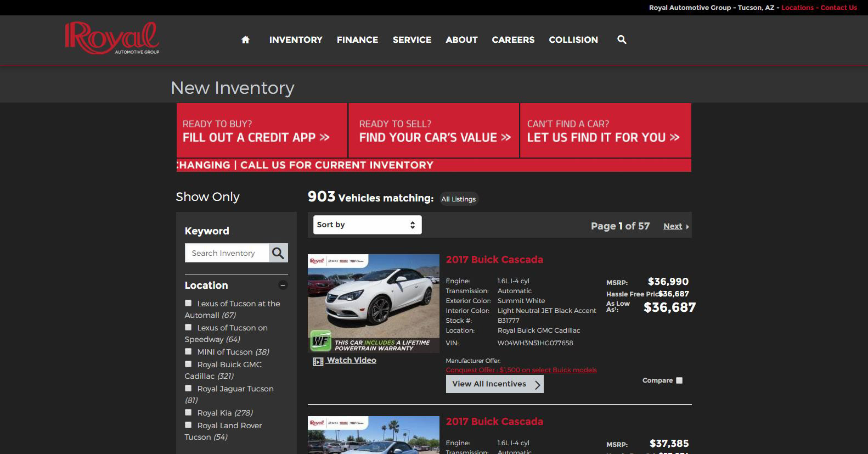Check Royal Land Rover Tucson filter
The width and height of the screenshot is (868, 454).
188,425
